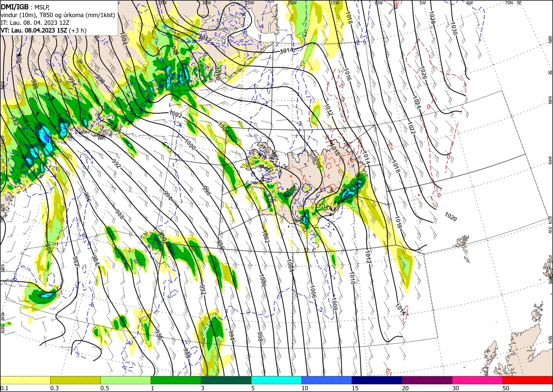The width and height of the screenshot is (553, 392).
Task: Click the 1022 isobar label
Action: [411, 128]
